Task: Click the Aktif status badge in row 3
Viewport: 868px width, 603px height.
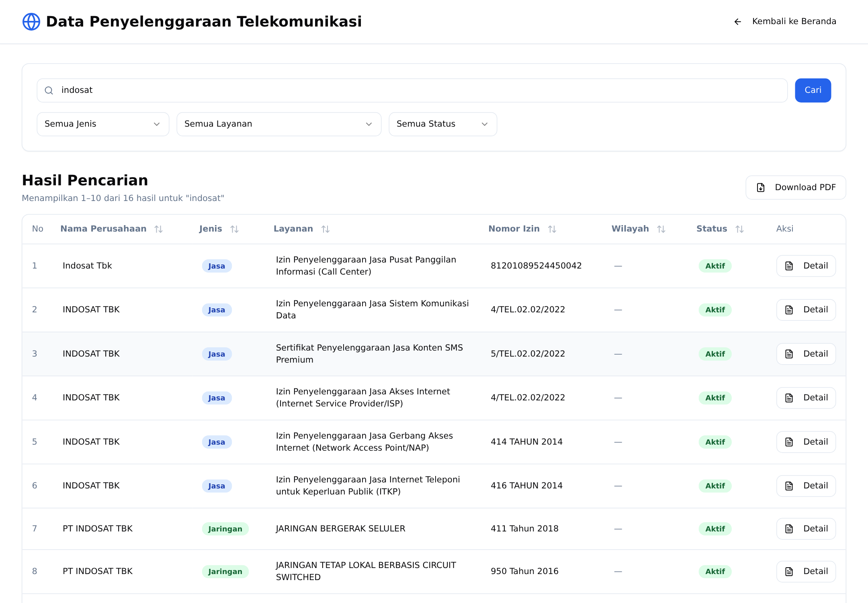Action: click(x=715, y=354)
